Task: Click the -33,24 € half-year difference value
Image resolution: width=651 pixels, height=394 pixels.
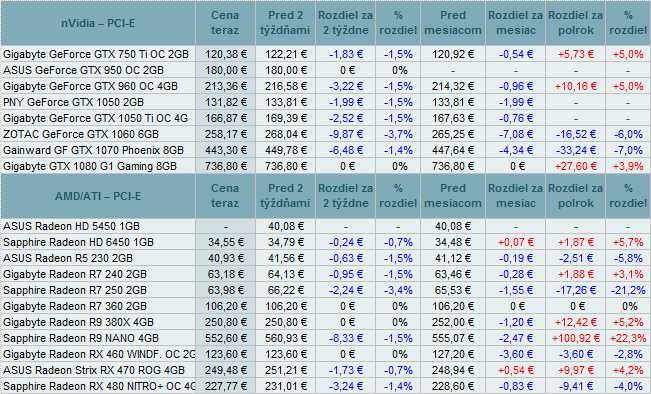Action: [576, 150]
